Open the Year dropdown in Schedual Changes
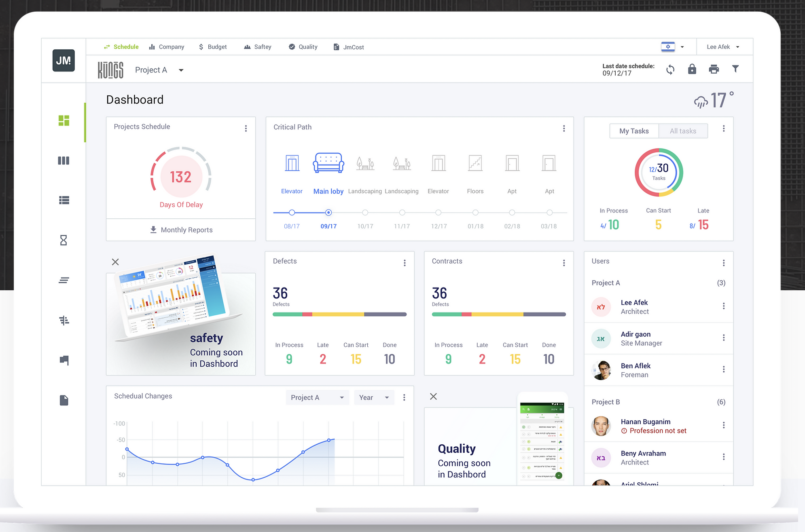Screen dimensions: 805x532 (374, 397)
